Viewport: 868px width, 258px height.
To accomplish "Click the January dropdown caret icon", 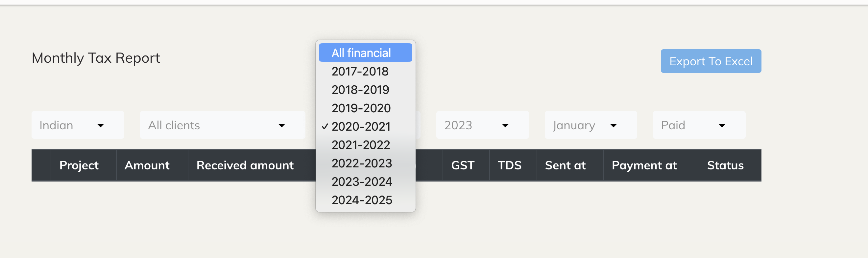I will coord(614,126).
